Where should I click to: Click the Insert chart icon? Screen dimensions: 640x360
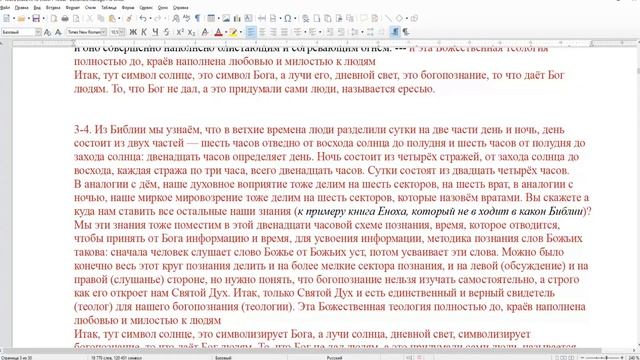pos(237,18)
